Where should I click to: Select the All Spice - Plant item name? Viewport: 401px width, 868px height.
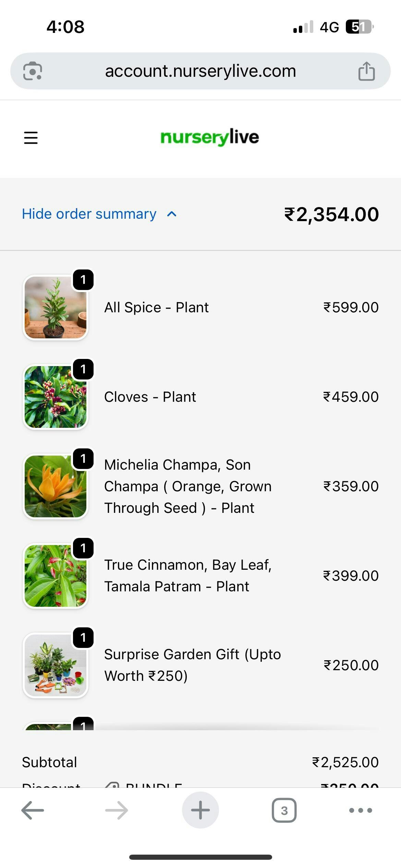(156, 308)
